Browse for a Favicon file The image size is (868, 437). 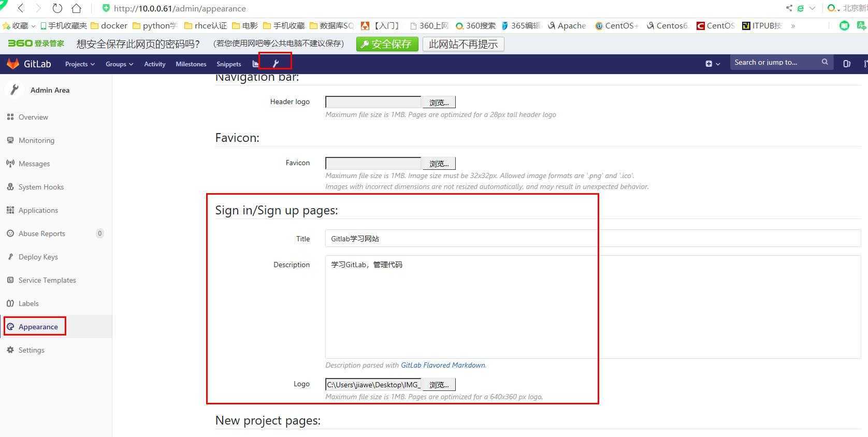439,164
